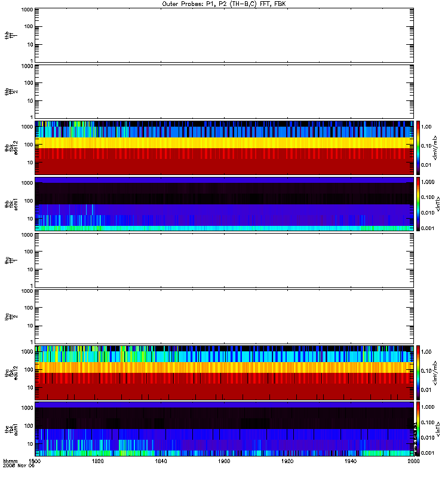Click the '1900' time axis label
The image size is (448, 478).
pyautogui.click(x=224, y=461)
